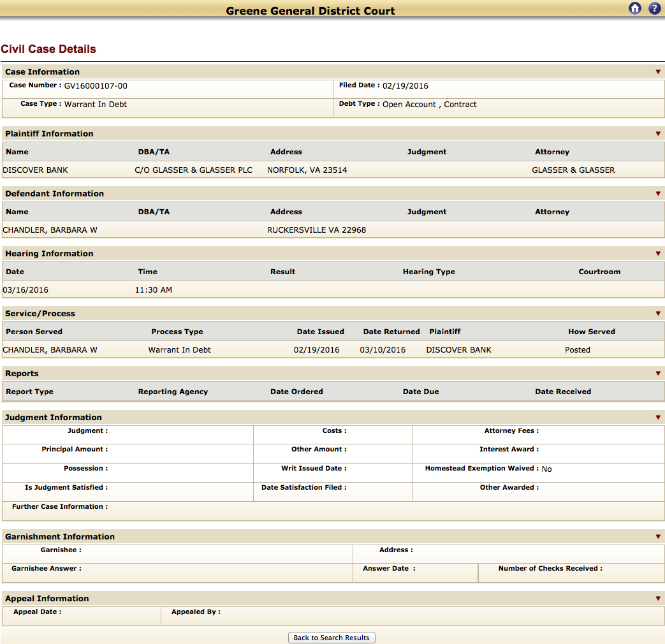Go to the home page icon
Screen dimensions: 665x644
pos(635,8)
